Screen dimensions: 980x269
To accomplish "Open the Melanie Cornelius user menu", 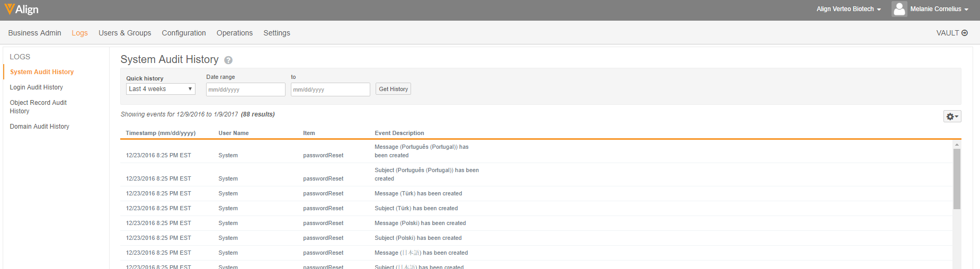I will [939, 9].
